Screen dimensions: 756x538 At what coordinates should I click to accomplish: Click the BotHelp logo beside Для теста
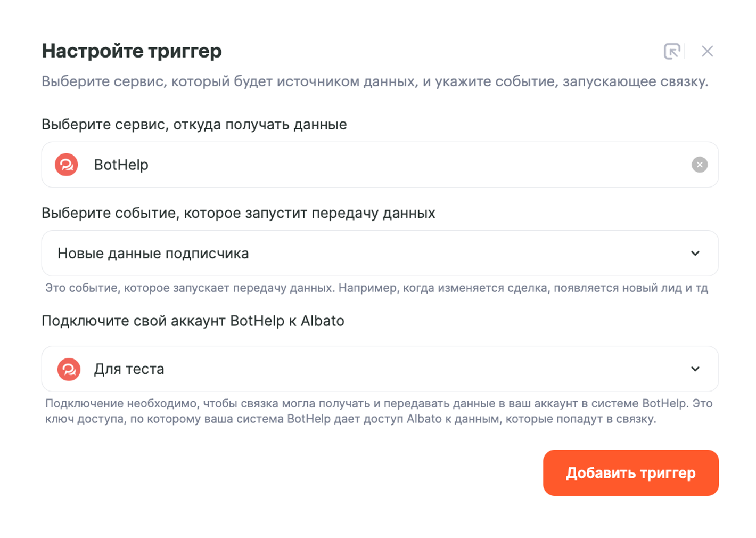(69, 369)
